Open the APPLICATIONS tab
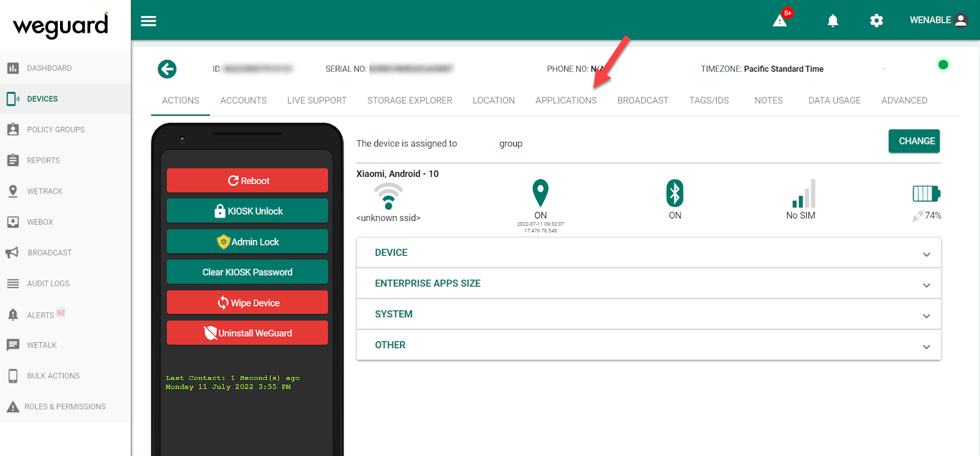The height and width of the screenshot is (456, 980). (x=566, y=100)
